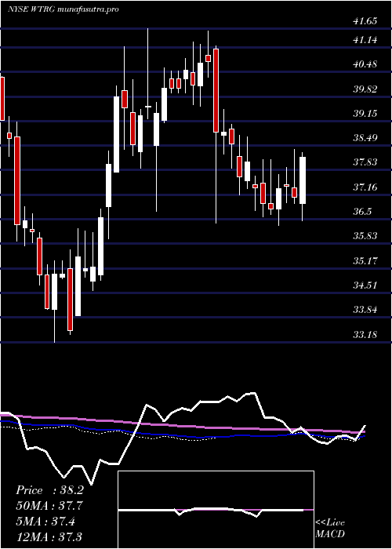The width and height of the screenshot is (392, 549).
Task: Click the <<Live MACD label
Action: pos(330,529)
